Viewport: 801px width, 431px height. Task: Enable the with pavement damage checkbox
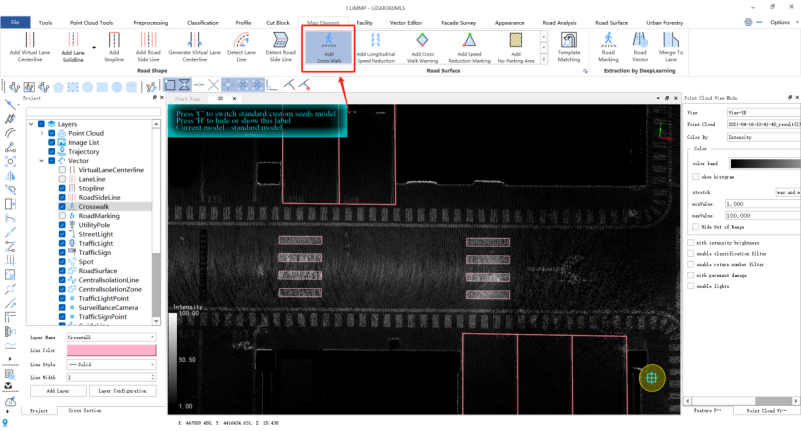tap(691, 276)
